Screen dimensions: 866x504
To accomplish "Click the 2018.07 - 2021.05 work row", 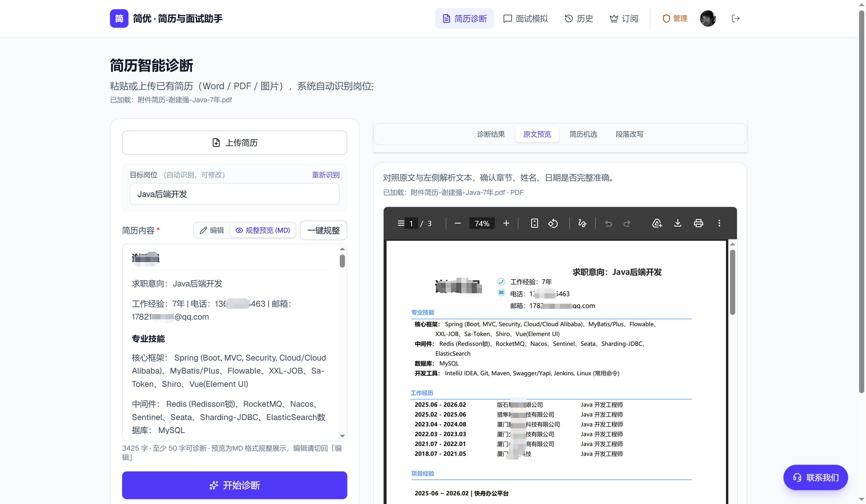I will click(x=518, y=453).
